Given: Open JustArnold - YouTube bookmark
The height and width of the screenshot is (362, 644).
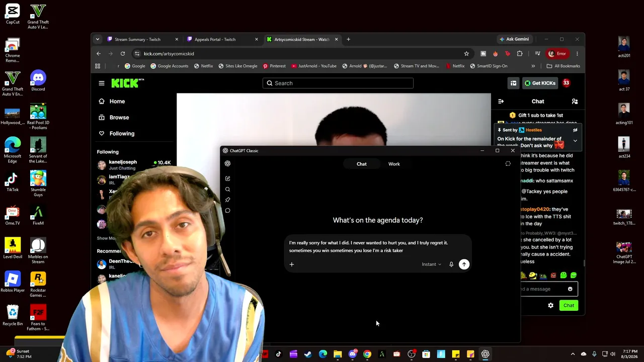Looking at the screenshot, I should tap(314, 66).
